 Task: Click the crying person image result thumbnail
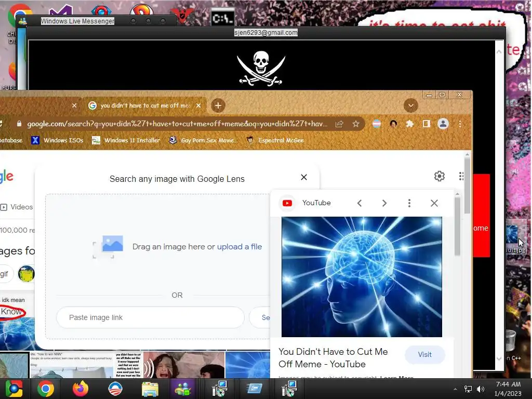tap(184, 365)
